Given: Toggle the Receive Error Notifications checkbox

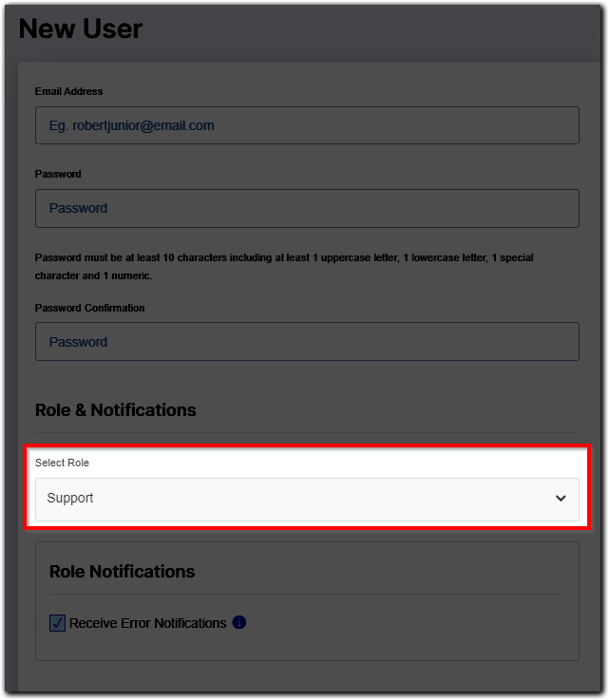Looking at the screenshot, I should pos(57,624).
